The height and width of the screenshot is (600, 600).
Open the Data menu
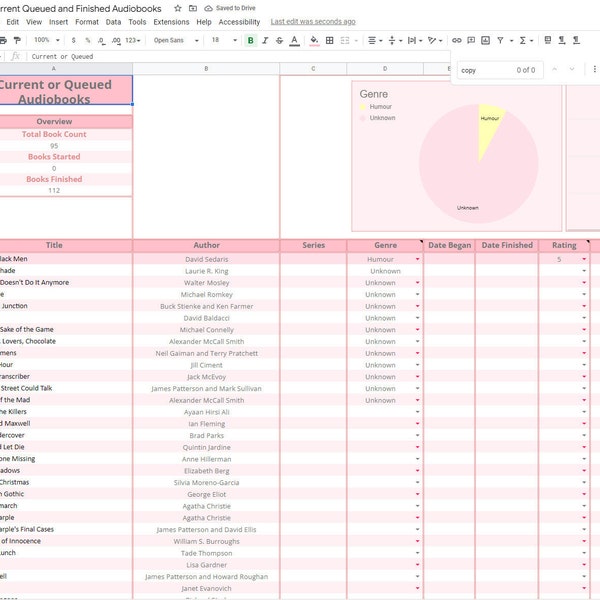tap(113, 22)
